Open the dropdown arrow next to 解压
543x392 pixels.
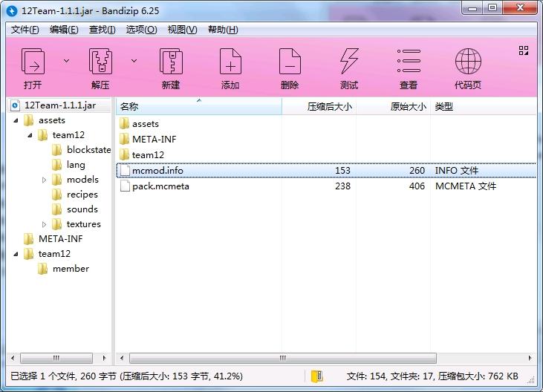coord(134,61)
